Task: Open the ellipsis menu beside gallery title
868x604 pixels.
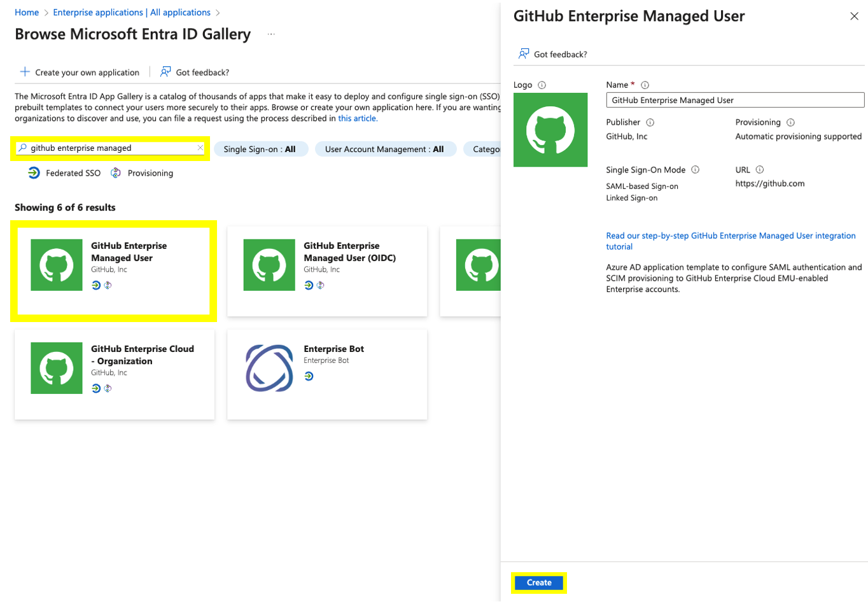Action: (x=271, y=34)
